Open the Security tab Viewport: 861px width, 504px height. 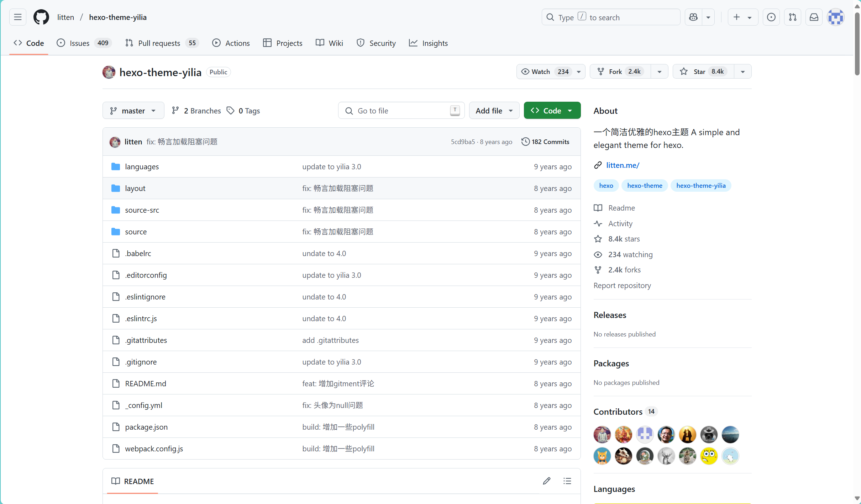pyautogui.click(x=376, y=43)
